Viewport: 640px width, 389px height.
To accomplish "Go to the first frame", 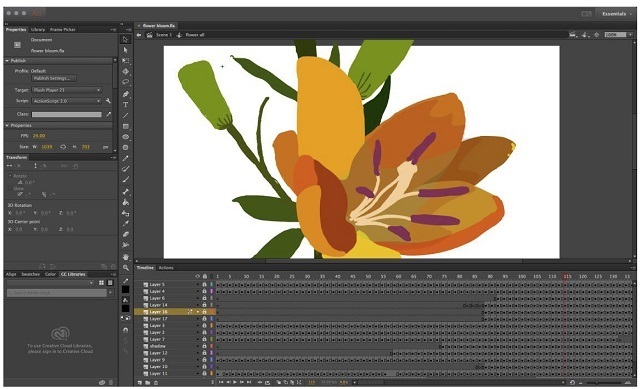I will point(221,382).
